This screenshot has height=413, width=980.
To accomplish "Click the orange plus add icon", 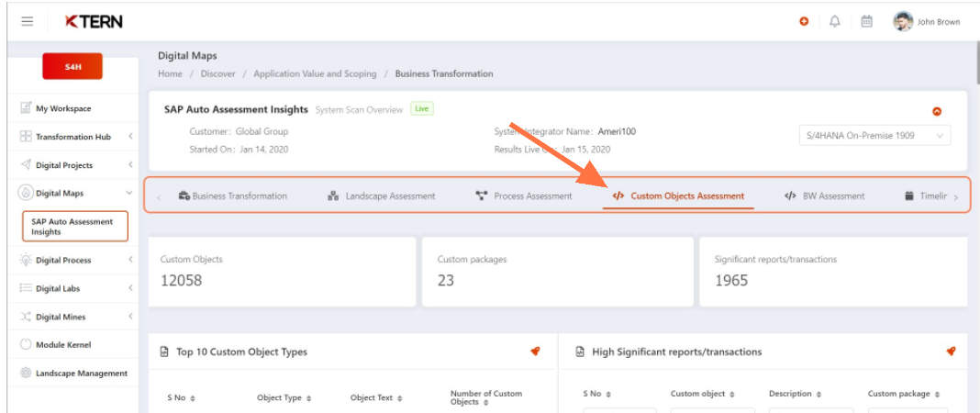I will (x=804, y=21).
